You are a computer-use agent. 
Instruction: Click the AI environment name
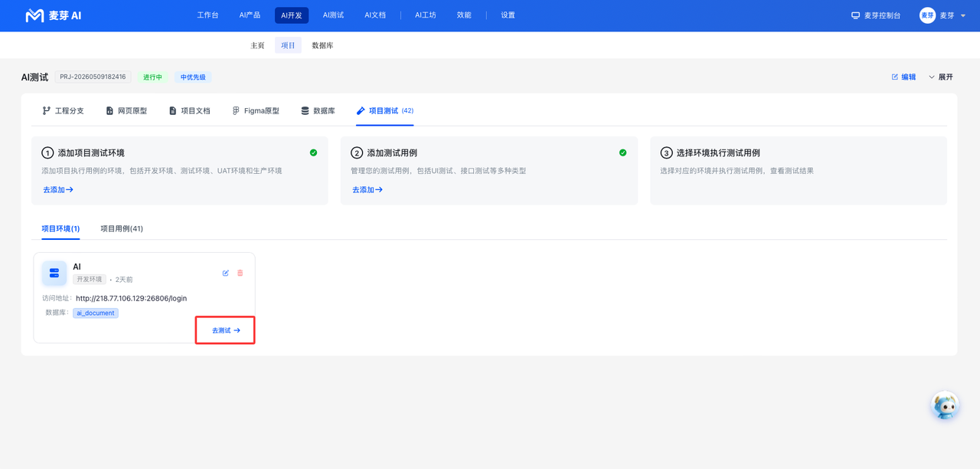[x=77, y=267]
